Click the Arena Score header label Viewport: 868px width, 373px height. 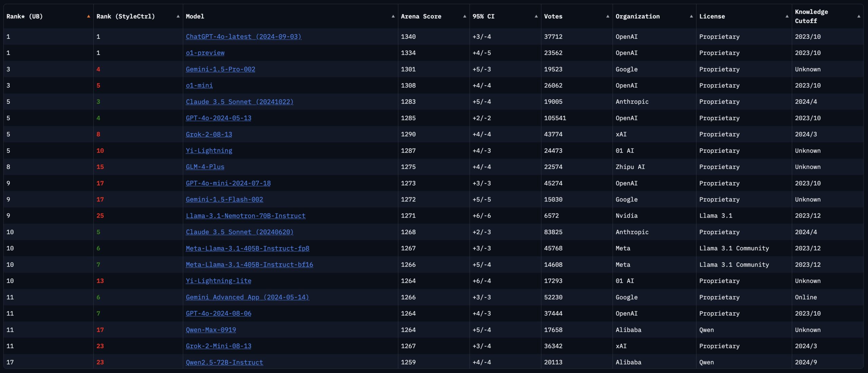click(x=421, y=16)
